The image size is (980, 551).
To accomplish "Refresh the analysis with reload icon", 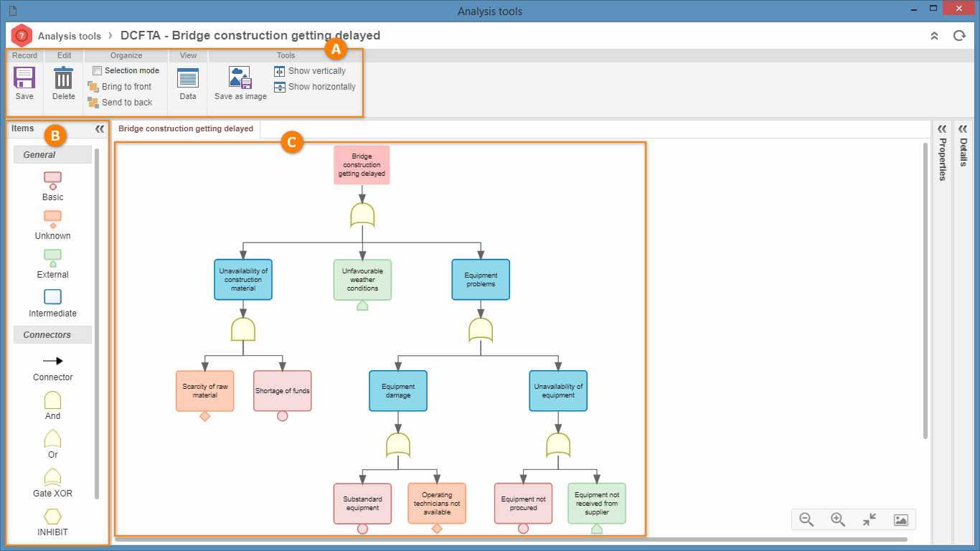I will point(959,35).
